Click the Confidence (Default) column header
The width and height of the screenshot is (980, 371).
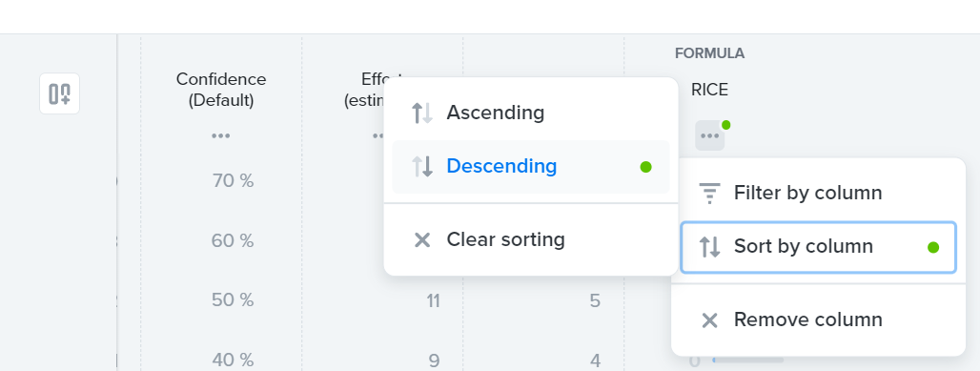(221, 90)
